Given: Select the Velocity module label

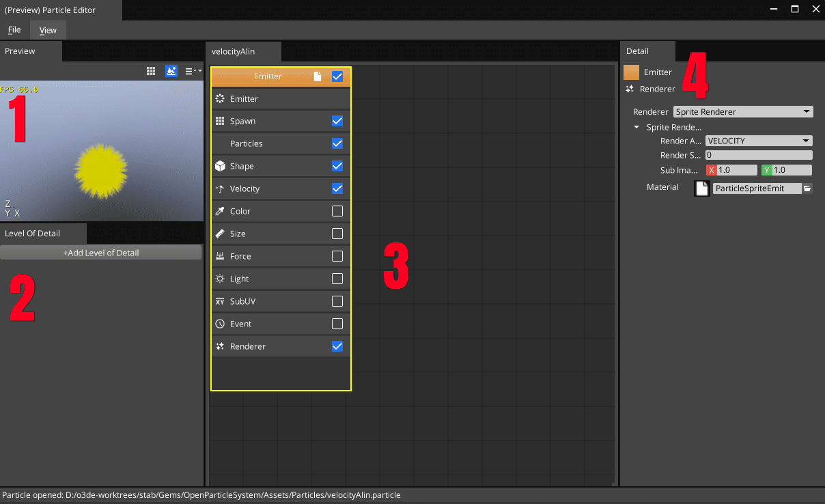Looking at the screenshot, I should pos(244,189).
